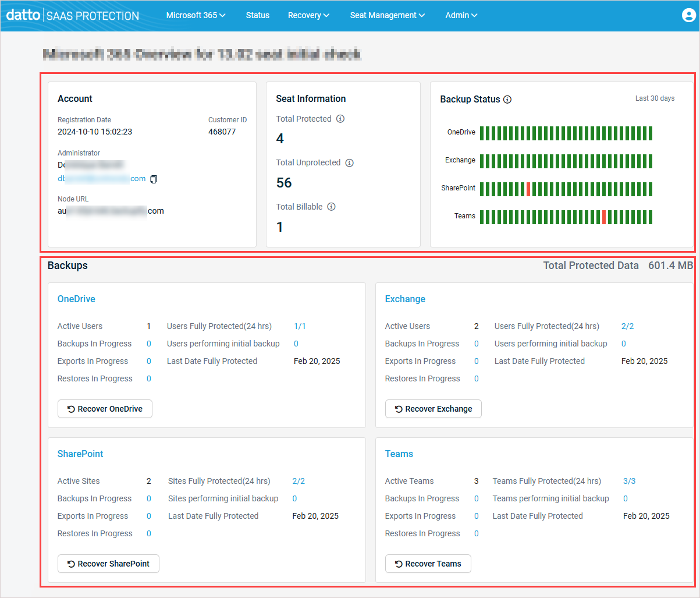Open Exchange Backups In Progress count
This screenshot has height=598, width=700.
click(477, 344)
